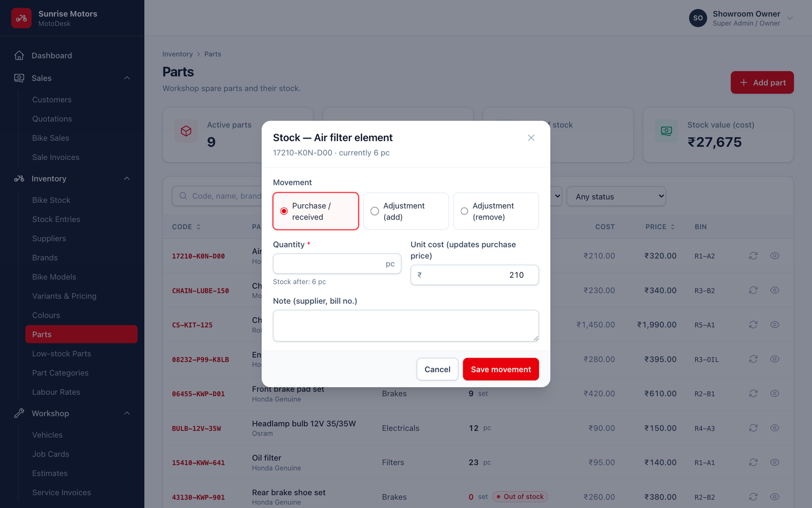View details eye icon for BULB-12V-35W

click(x=774, y=428)
